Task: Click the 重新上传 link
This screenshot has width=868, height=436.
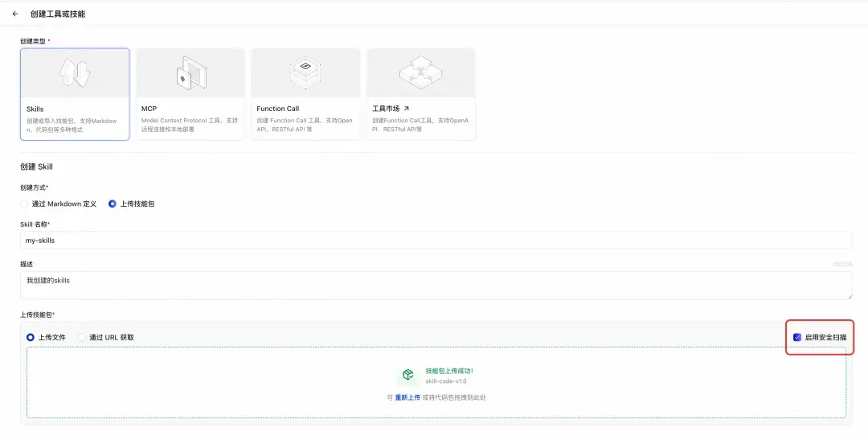Action: pyautogui.click(x=407, y=397)
